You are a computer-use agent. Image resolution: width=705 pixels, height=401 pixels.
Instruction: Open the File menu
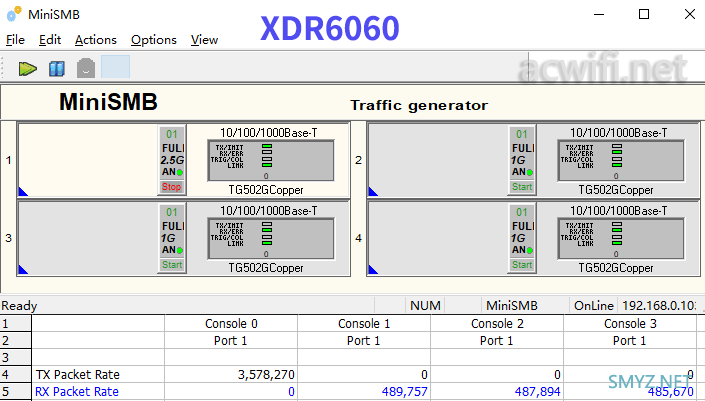15,40
